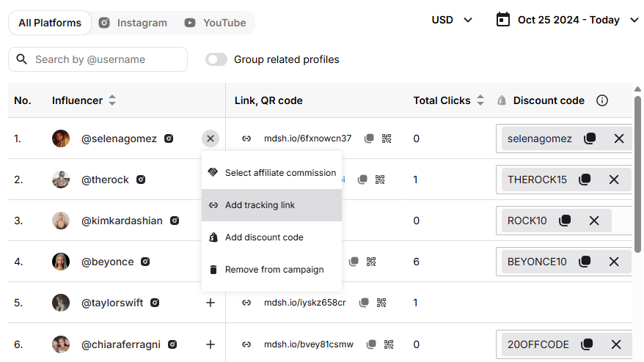Viewport: 644px width, 362px height.
Task: Click plus icon next to @chiaraferragni
Action: (x=211, y=344)
